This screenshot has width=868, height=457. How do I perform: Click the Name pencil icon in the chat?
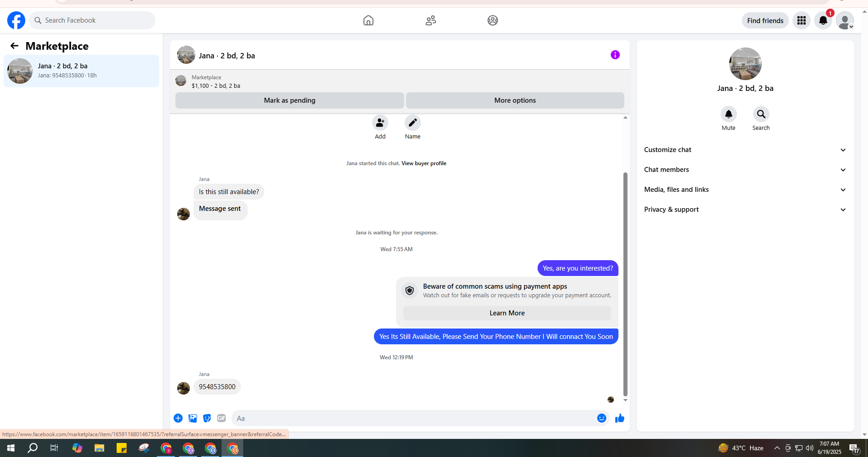413,123
